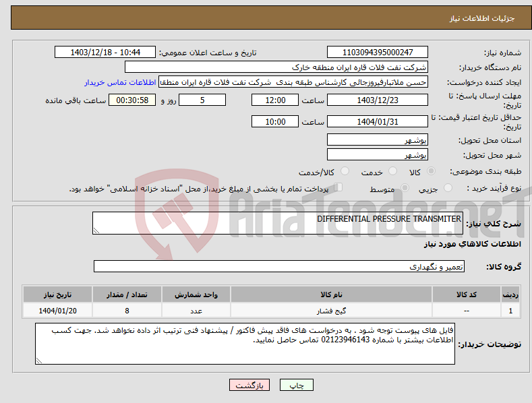The width and height of the screenshot is (532, 403).
Task: Select the جزیی purchase type radio
Action: (448, 187)
